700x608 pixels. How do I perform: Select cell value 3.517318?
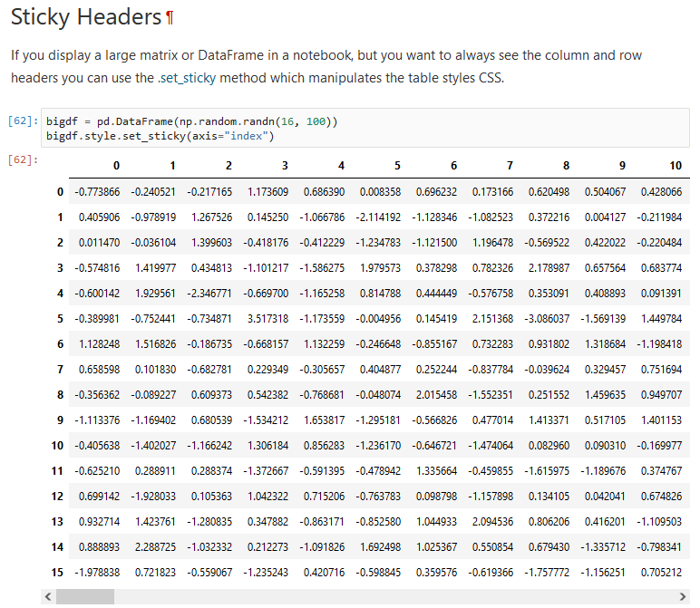tap(267, 319)
